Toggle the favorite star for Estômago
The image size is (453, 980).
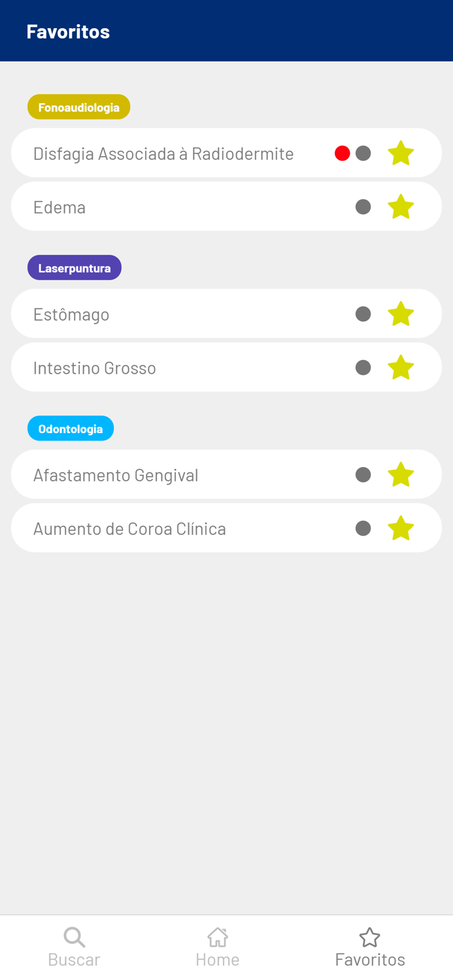(x=401, y=313)
